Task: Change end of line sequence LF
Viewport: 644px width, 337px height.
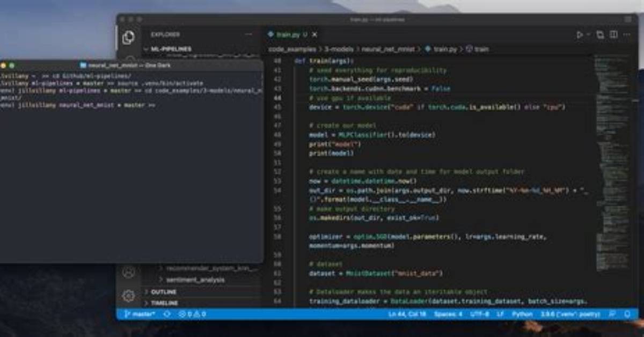Action: click(x=500, y=314)
